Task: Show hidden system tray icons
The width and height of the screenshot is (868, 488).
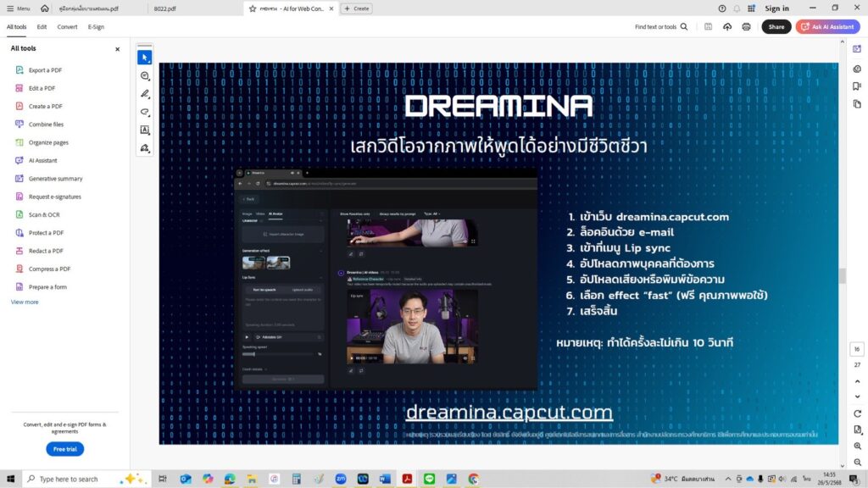Action: 728,479
